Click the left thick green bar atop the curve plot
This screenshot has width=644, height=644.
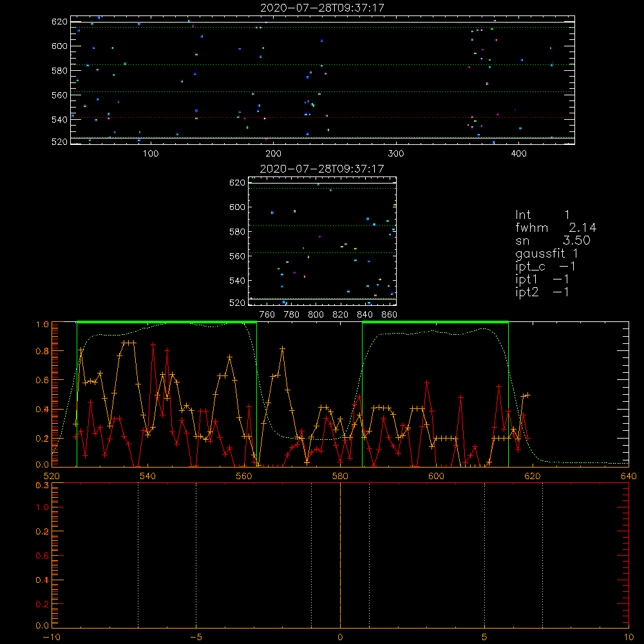(x=167, y=322)
